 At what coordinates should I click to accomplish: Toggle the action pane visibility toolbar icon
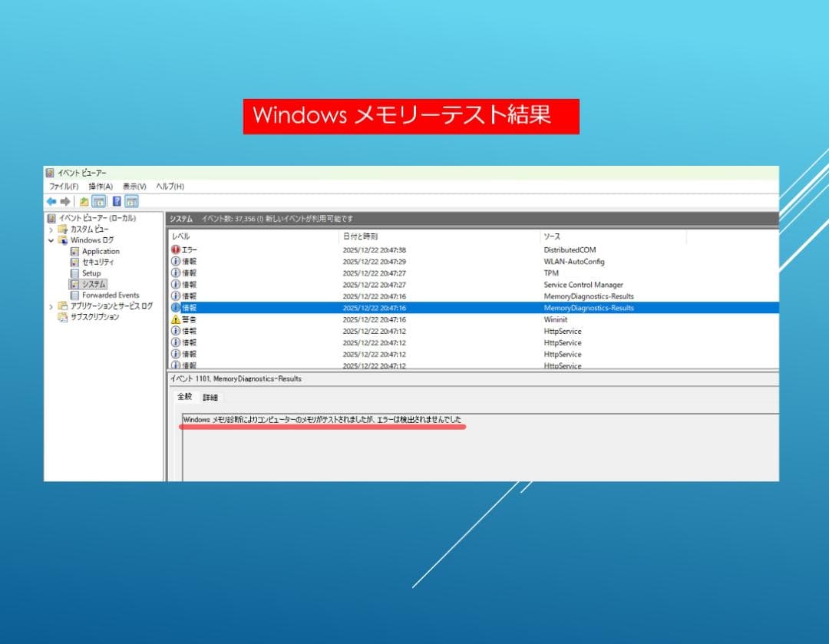[x=132, y=201]
